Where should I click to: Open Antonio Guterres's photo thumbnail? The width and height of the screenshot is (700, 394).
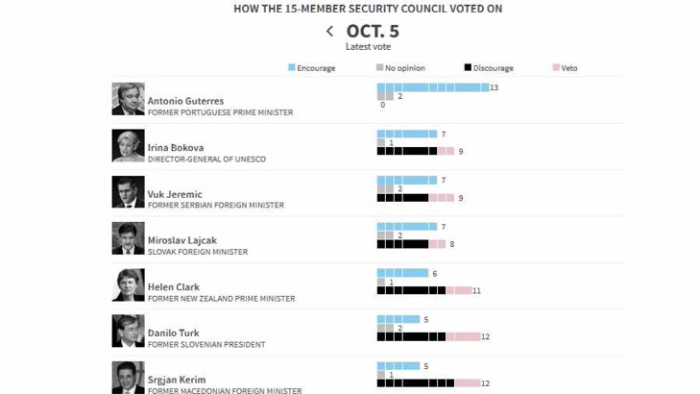tap(128, 99)
